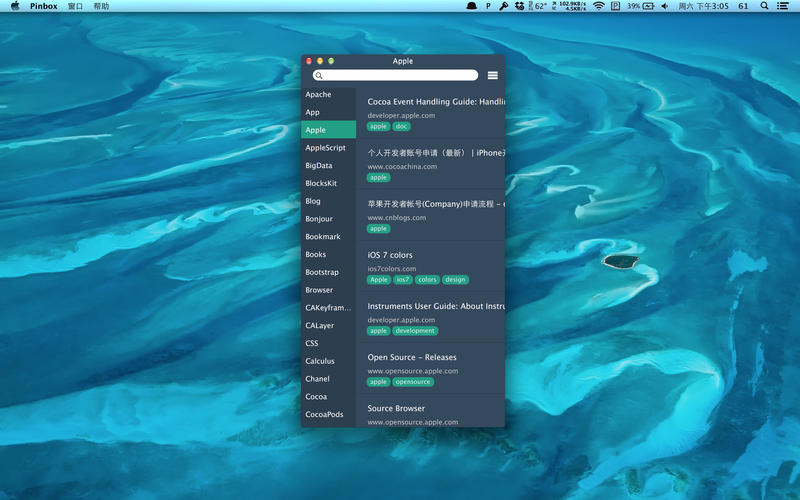
Task: Click the volume speaker icon in menu bar
Action: pos(665,6)
